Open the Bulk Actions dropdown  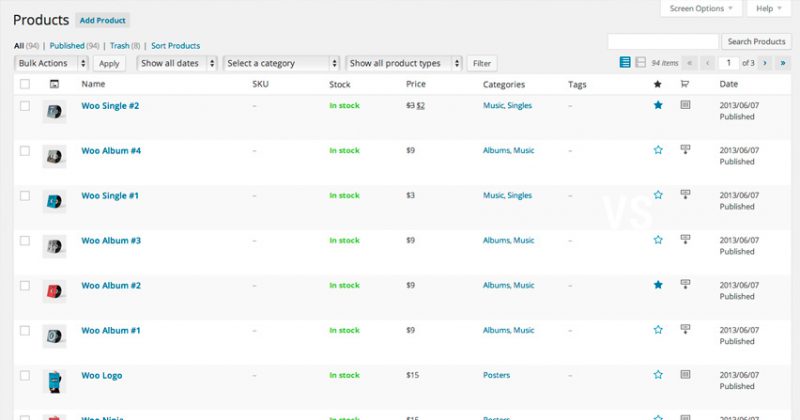coord(52,63)
